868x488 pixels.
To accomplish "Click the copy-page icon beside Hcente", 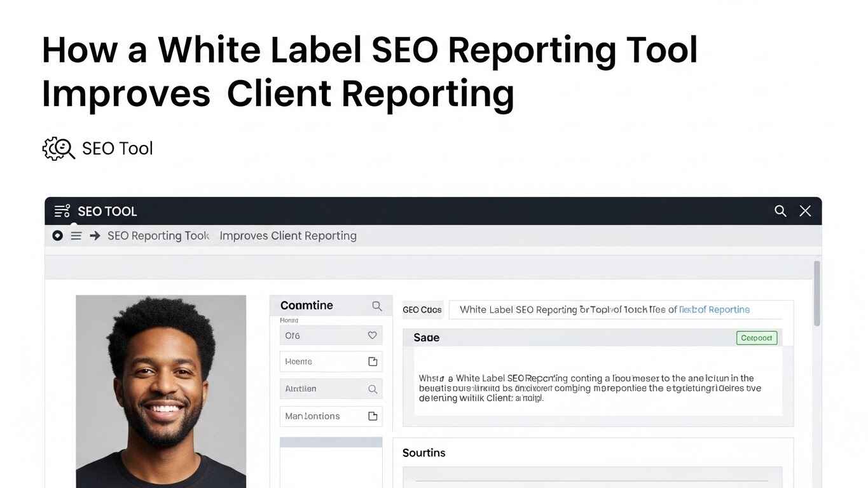I will click(x=373, y=361).
